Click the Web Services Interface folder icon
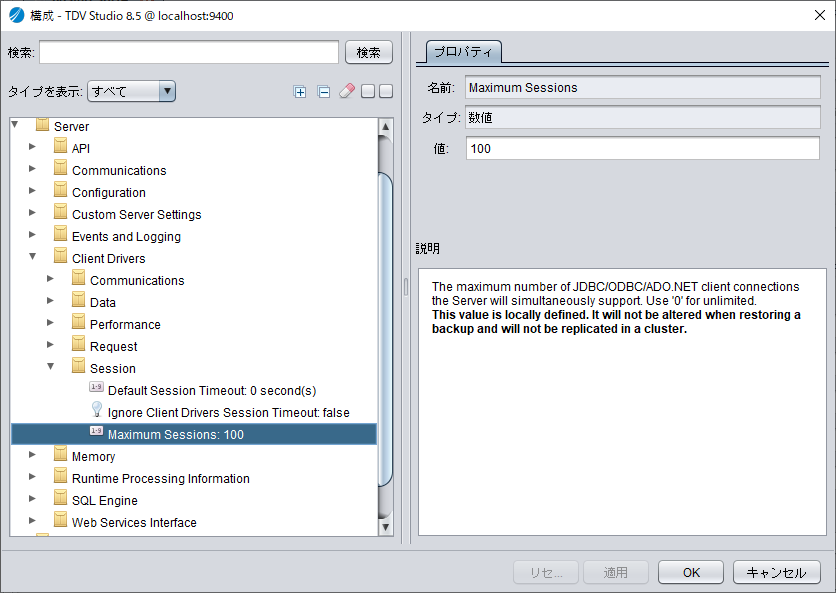Viewport: 836px width, 593px height. tap(61, 520)
